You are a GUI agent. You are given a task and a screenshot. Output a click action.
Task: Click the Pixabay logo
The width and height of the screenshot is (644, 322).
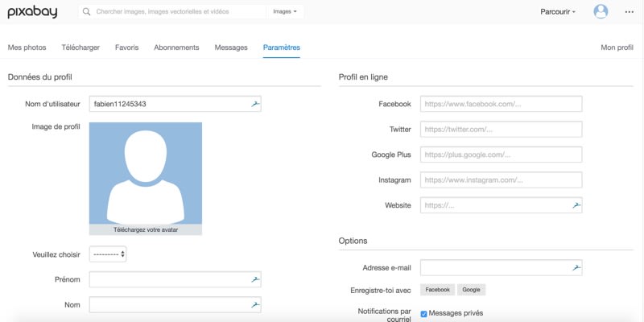click(x=32, y=12)
